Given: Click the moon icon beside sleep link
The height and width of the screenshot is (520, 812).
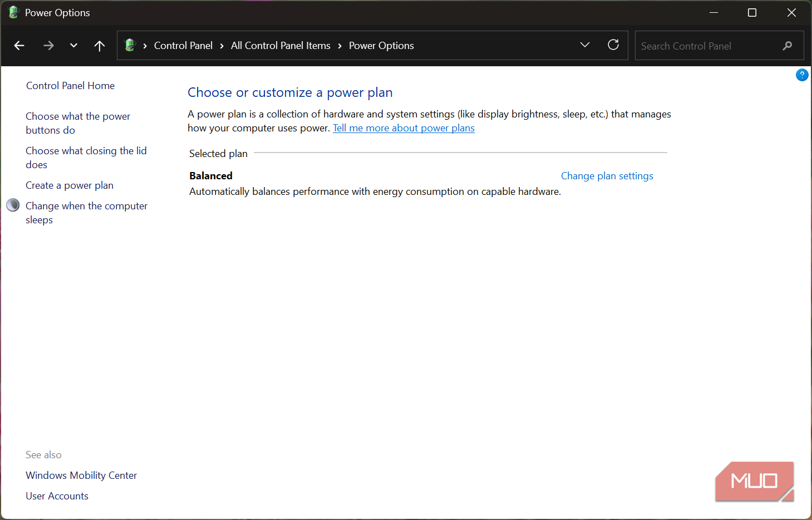Looking at the screenshot, I should point(13,205).
